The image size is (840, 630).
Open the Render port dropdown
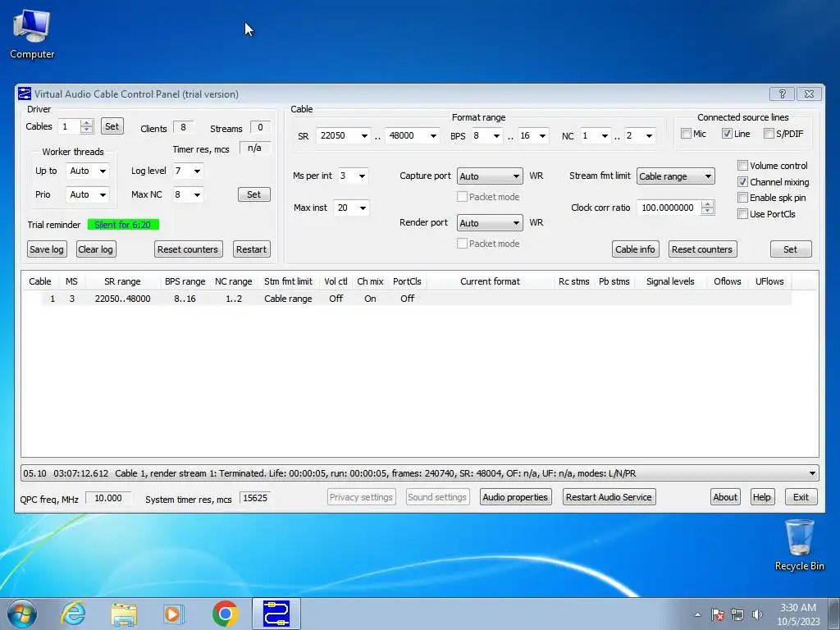490,223
